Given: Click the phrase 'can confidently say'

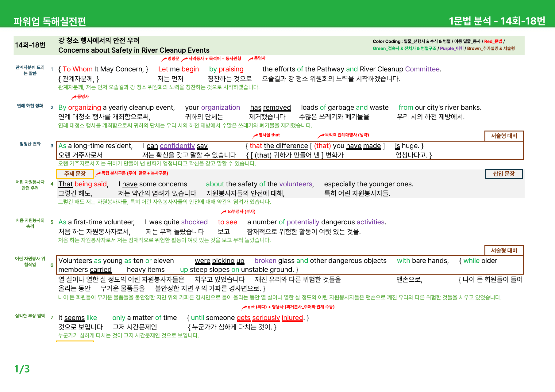Looking at the screenshot, I should pyautogui.click(x=177, y=146).
